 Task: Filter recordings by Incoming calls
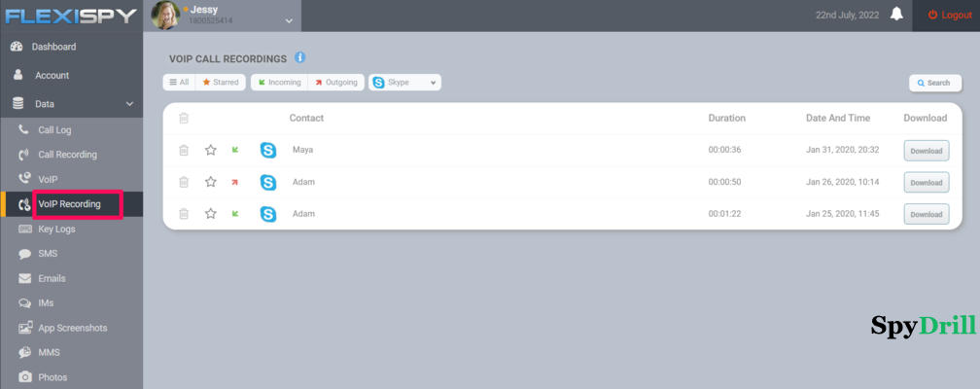[279, 83]
